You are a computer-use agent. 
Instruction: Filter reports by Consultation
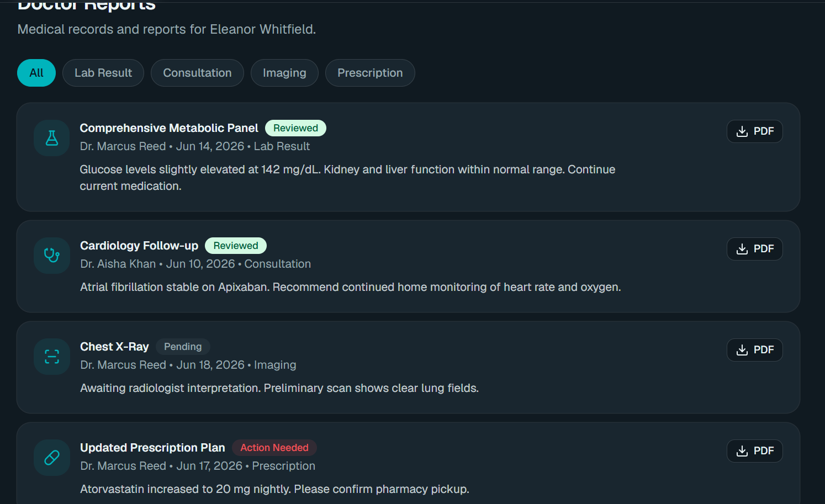pos(197,73)
